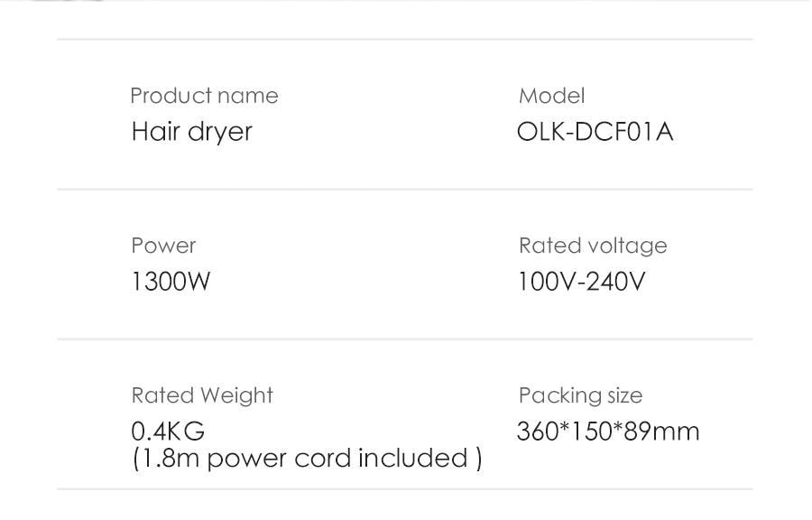
Task: Click the "Rated voltage" label
Action: 593,246
